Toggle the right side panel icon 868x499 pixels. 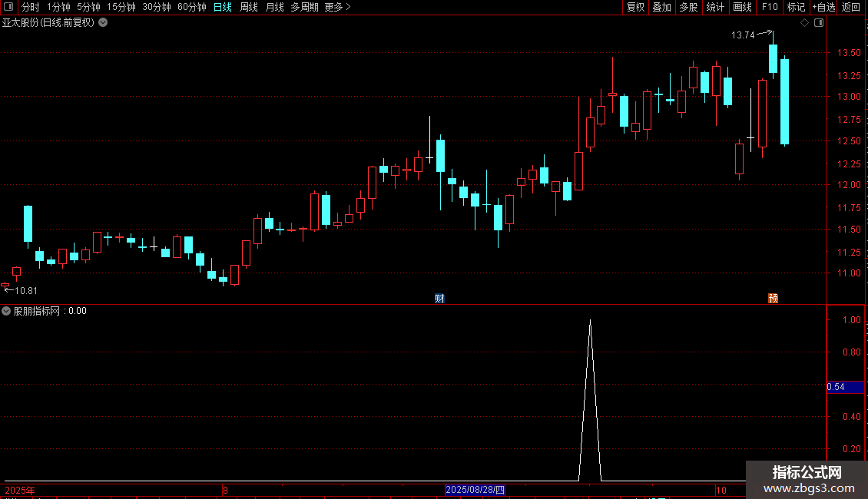[x=819, y=23]
